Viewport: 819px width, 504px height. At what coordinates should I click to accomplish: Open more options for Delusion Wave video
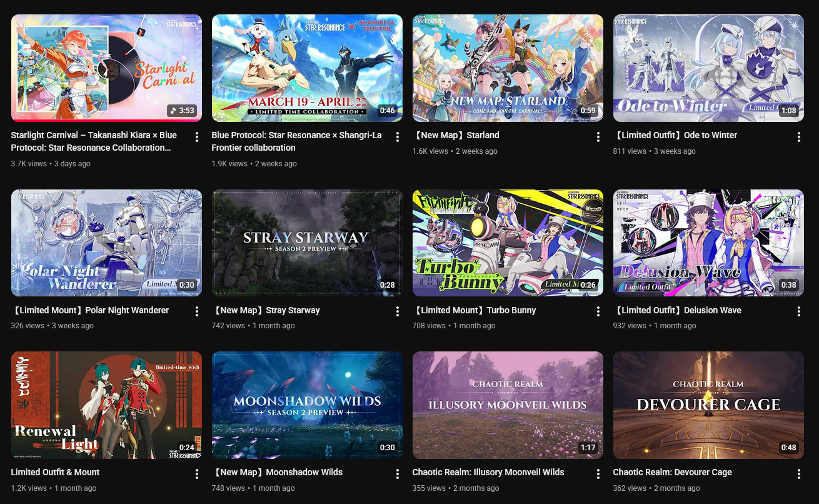point(799,311)
